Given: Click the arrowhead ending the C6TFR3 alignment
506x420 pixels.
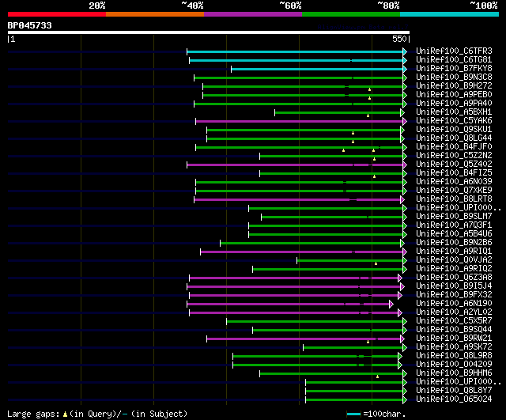Looking at the screenshot, I should 405,51.
